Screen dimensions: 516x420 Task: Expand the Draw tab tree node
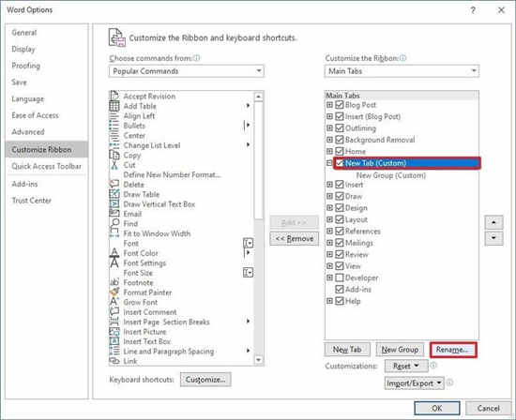tap(329, 196)
